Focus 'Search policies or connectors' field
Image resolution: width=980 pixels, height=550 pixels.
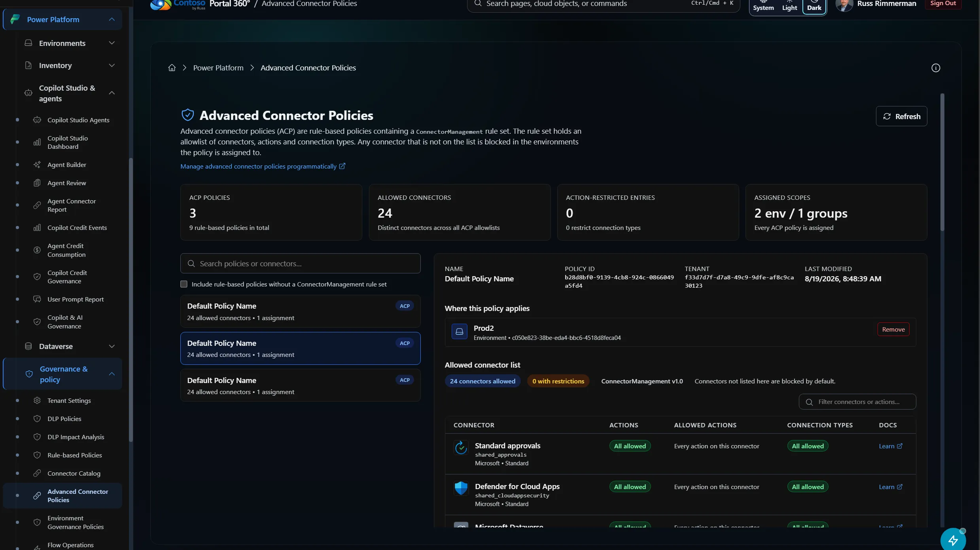[x=300, y=264]
